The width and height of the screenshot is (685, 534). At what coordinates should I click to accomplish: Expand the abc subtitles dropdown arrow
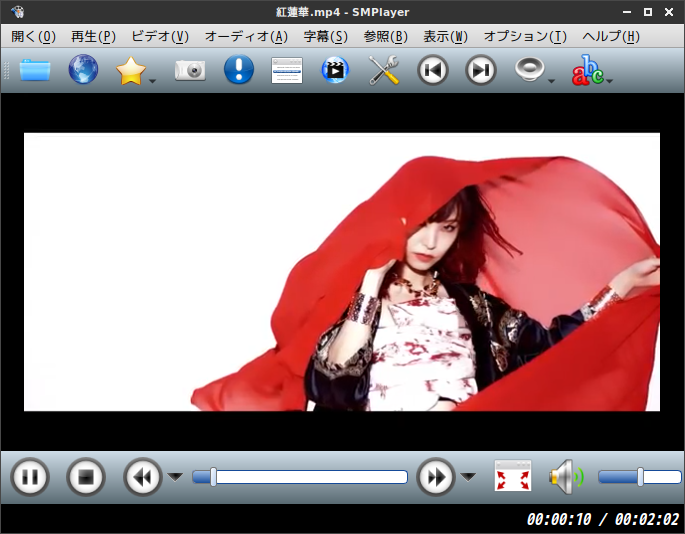tap(609, 81)
